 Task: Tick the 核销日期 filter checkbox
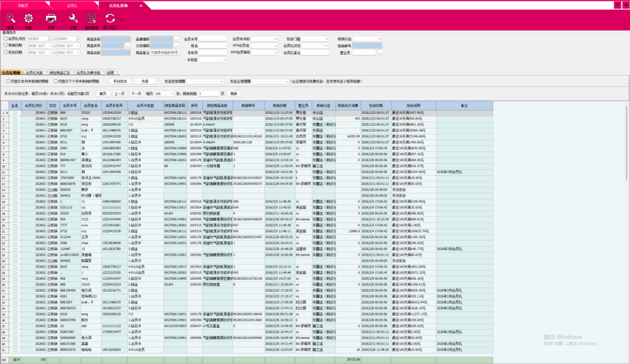point(6,45)
